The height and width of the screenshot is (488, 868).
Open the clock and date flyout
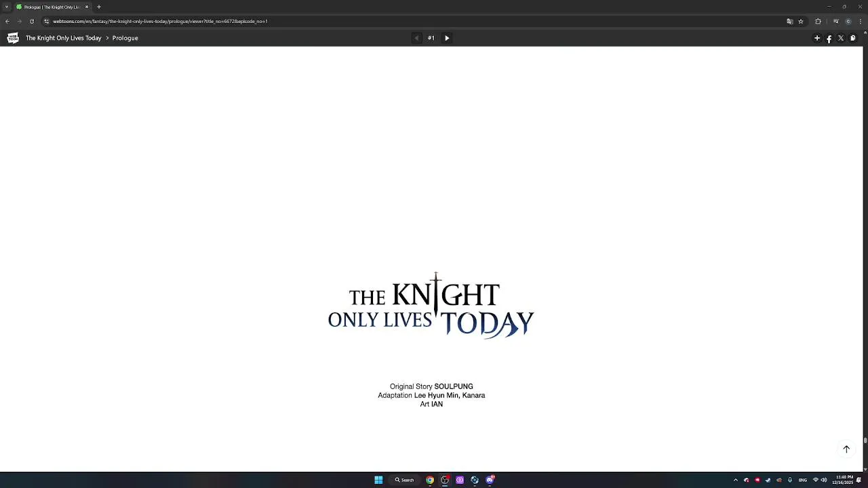[x=844, y=480]
